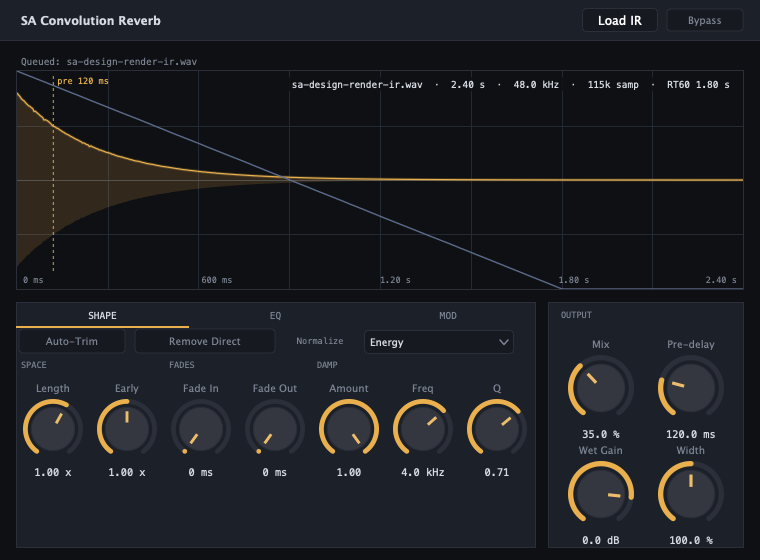The height and width of the screenshot is (560, 760).
Task: Click the 115k samp readout
Action: (x=613, y=84)
